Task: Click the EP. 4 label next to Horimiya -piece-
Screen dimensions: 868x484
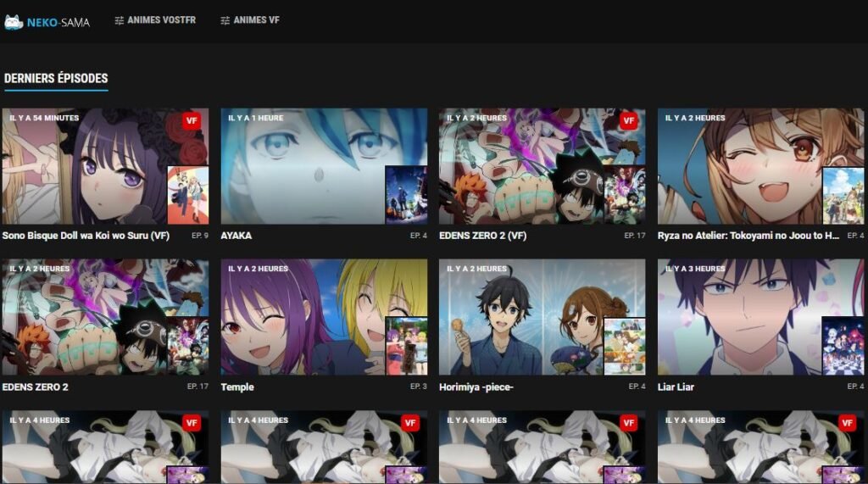Action: coord(637,386)
